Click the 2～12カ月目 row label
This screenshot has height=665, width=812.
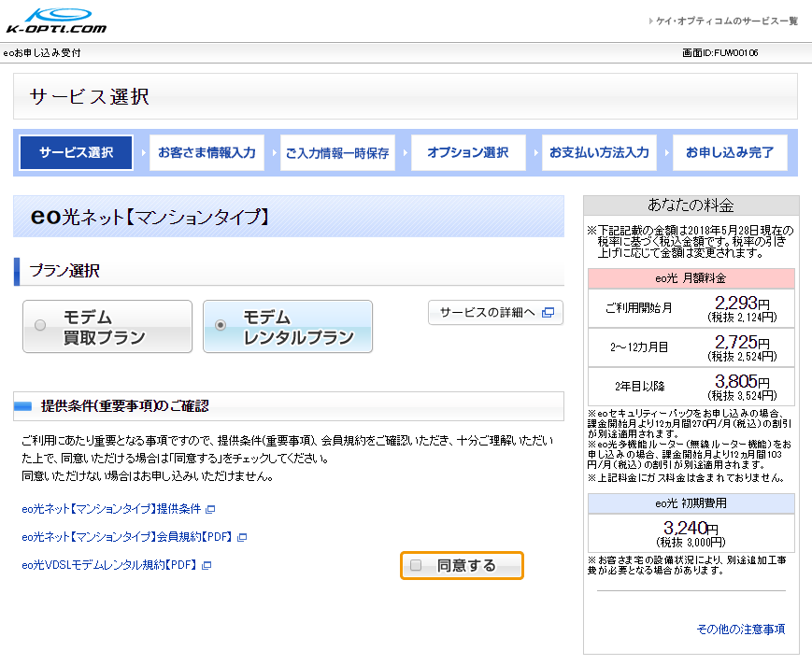point(639,347)
